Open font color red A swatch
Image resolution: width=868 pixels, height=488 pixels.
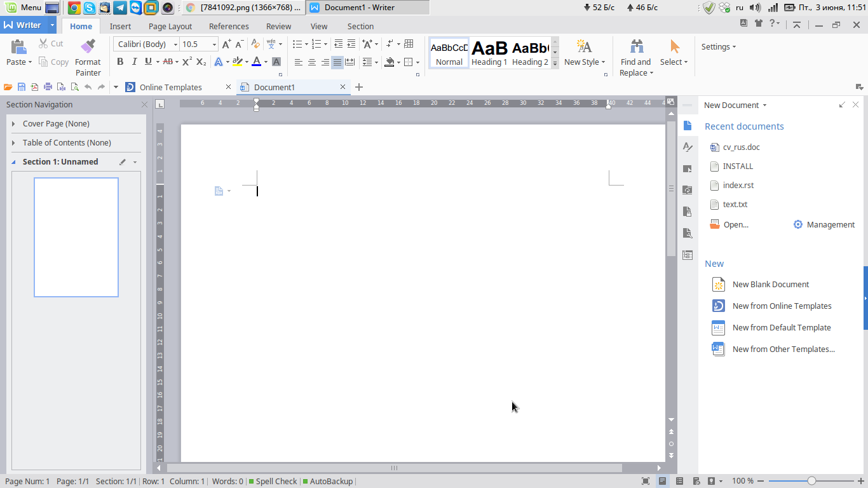(x=256, y=62)
